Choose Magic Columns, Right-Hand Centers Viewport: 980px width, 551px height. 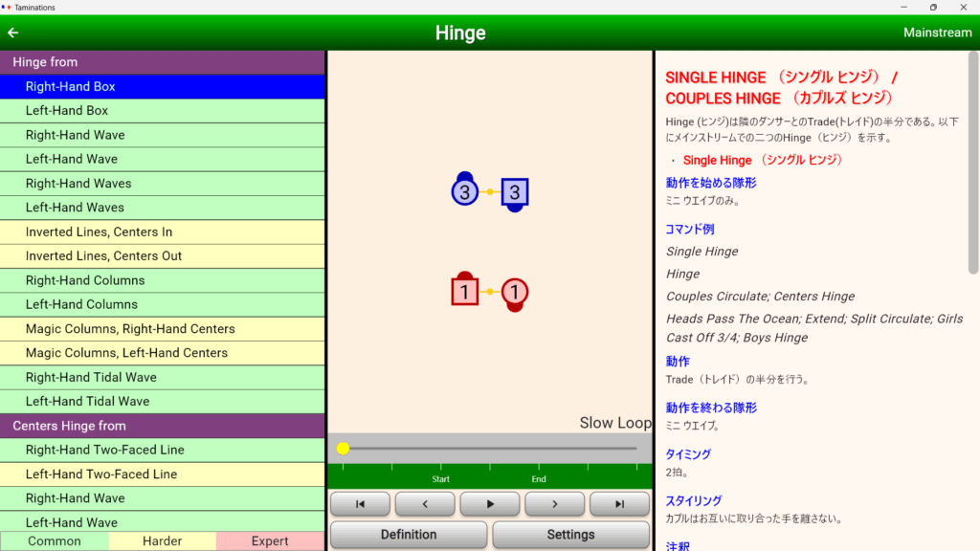pos(163,329)
